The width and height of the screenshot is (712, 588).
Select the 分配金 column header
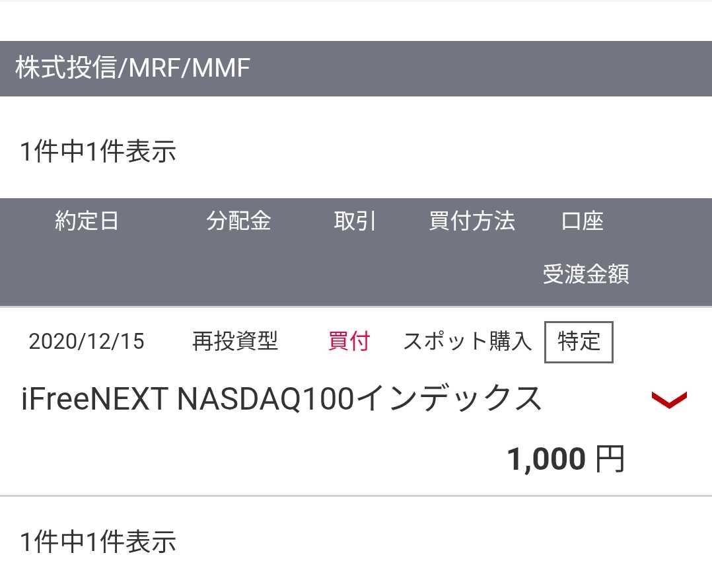tap(238, 221)
